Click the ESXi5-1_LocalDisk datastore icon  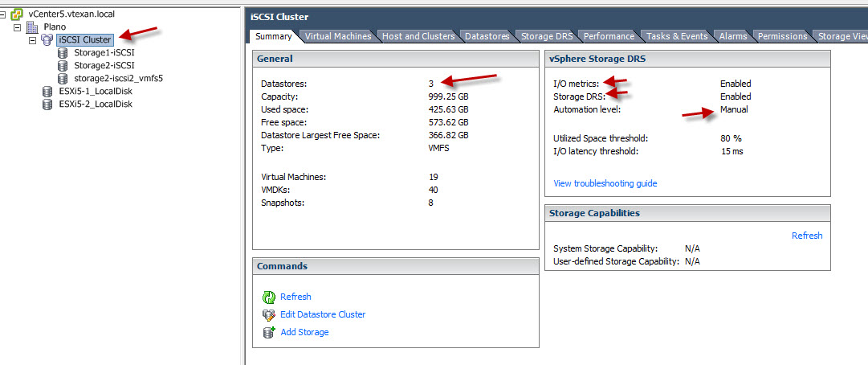pyautogui.click(x=47, y=92)
